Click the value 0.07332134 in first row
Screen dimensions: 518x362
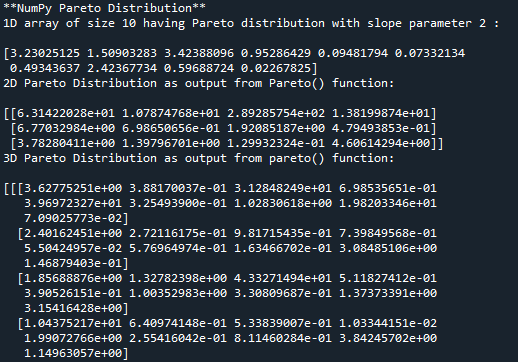click(430, 53)
